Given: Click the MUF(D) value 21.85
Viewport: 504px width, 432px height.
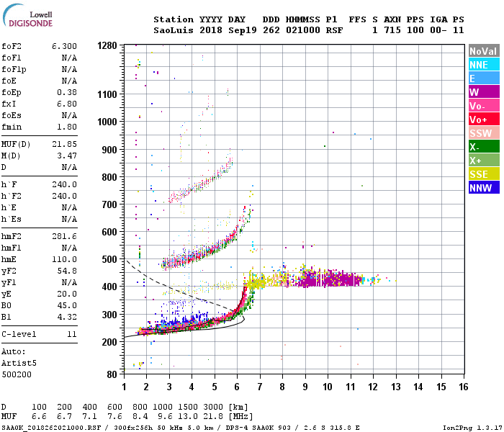Looking at the screenshot, I should [x=64, y=144].
